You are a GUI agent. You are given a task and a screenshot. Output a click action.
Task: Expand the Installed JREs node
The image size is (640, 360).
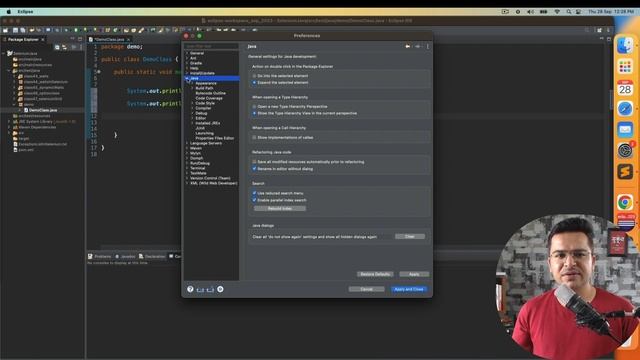(193, 123)
